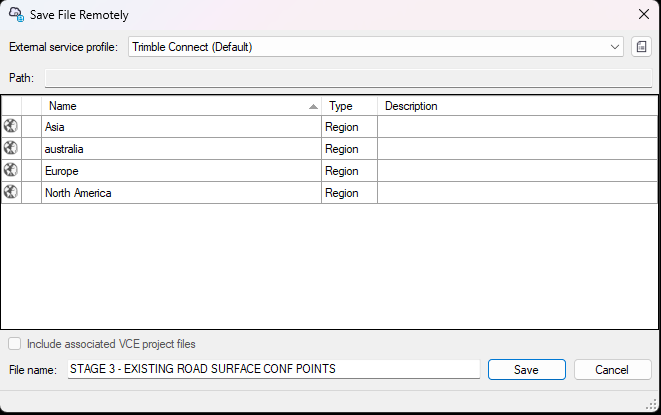The height and width of the screenshot is (415, 661).
Task: Select the Europe region row
Action: coord(180,171)
